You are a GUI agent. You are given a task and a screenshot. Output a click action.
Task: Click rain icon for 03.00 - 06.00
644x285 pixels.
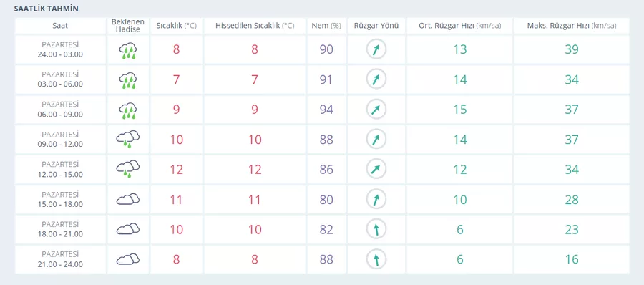pyautogui.click(x=128, y=80)
